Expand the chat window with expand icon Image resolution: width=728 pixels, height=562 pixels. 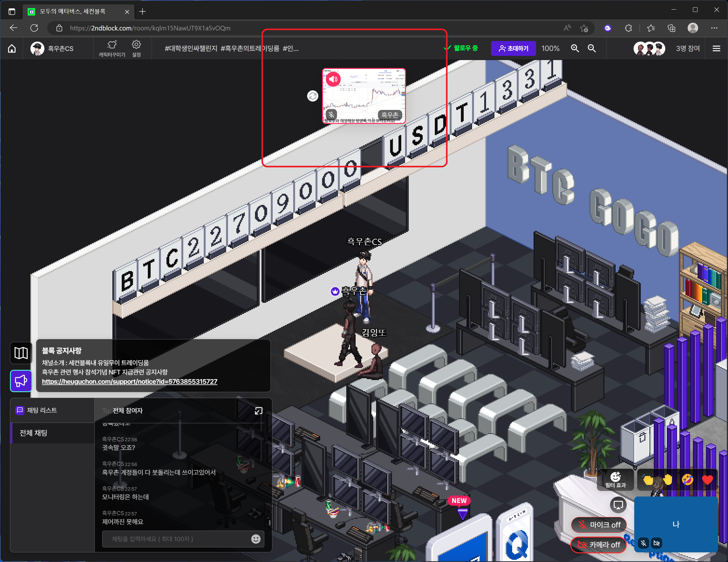[x=259, y=411]
